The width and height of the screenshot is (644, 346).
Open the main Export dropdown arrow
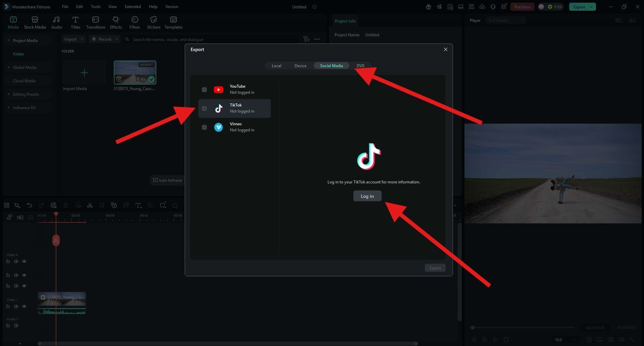591,7
